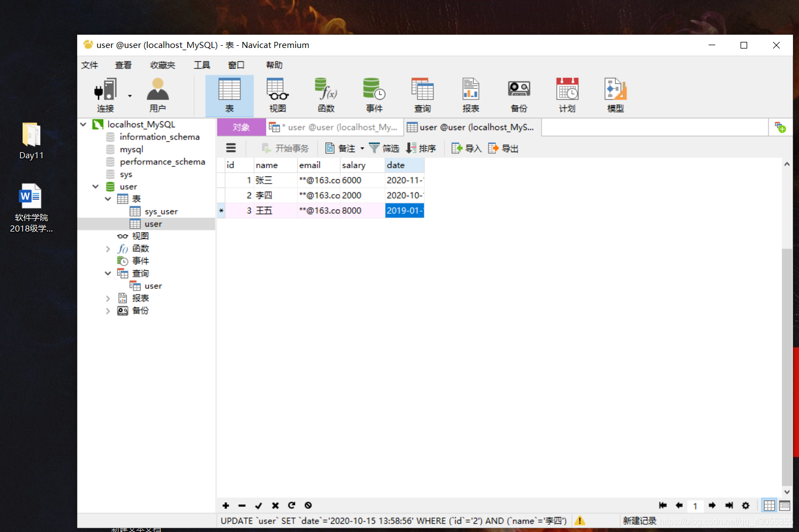Open the 用户 (User) toolbar icon
The width and height of the screenshot is (799, 532).
[x=158, y=95]
